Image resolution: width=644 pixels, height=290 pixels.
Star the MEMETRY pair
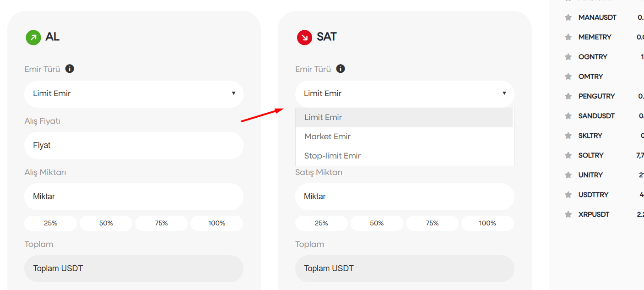coord(568,37)
